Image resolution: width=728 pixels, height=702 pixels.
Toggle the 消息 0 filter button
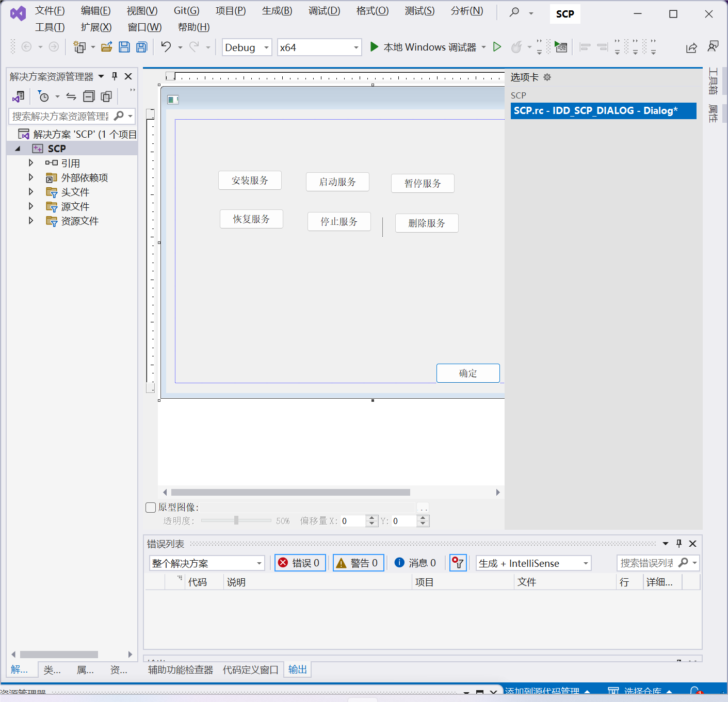coord(416,563)
